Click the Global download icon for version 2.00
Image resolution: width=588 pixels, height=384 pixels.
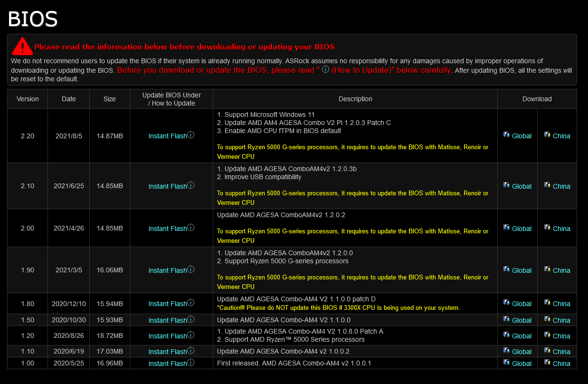507,228
